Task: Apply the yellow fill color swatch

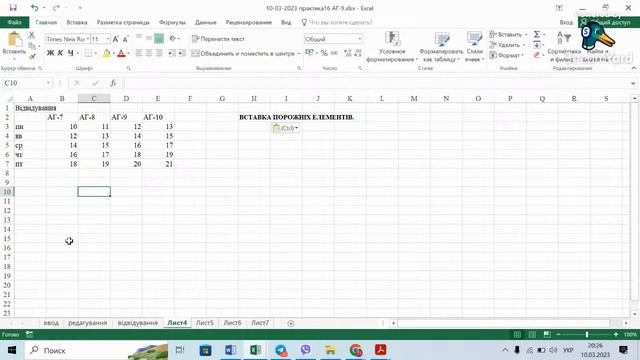Action: [x=107, y=53]
